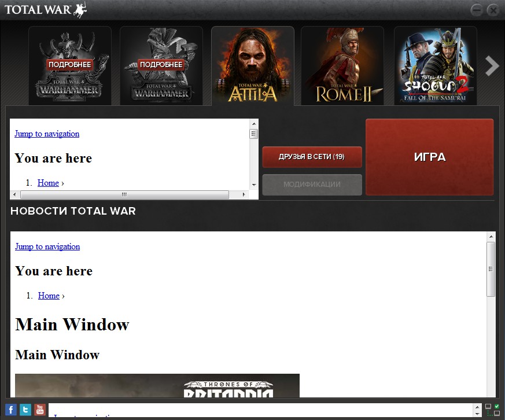The width and height of the screenshot is (505, 420).
Task: Select the Total War Rome II tab
Action: [x=342, y=66]
